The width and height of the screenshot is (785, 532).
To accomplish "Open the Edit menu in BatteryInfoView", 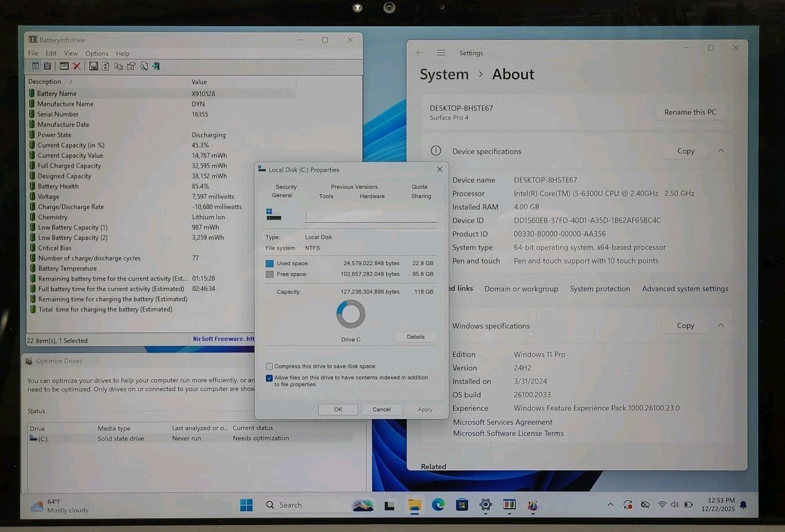I will 51,53.
